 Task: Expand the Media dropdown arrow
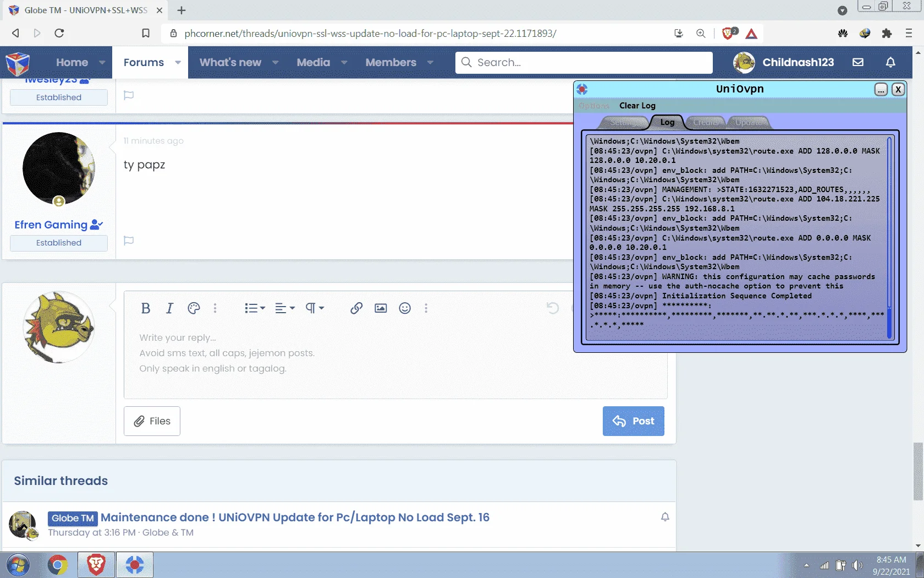[344, 63]
